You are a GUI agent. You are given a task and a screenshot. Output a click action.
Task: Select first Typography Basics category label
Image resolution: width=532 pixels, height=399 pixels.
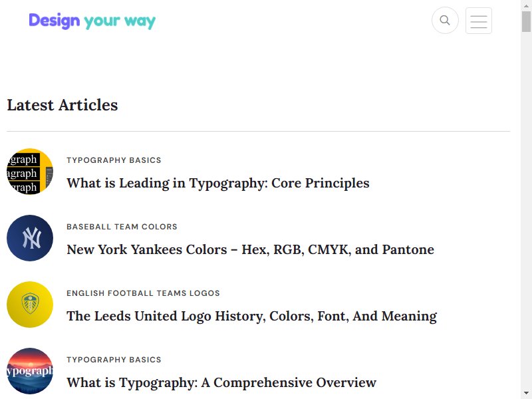pyautogui.click(x=114, y=160)
